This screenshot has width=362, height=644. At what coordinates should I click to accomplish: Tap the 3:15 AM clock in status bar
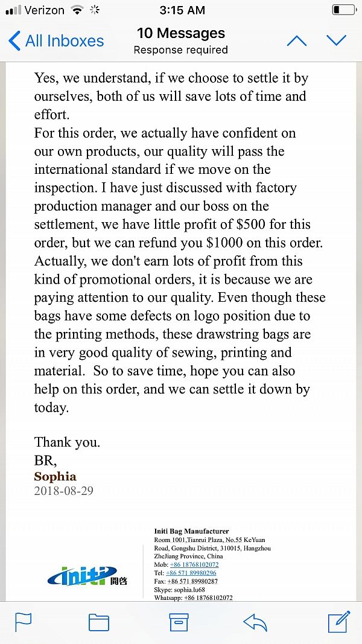point(181,10)
